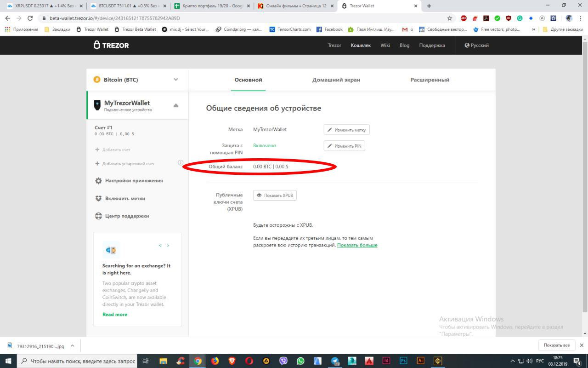Click the eject icon beside MyTrezorWallet
Screen dimensions: 588x368
[x=175, y=105]
